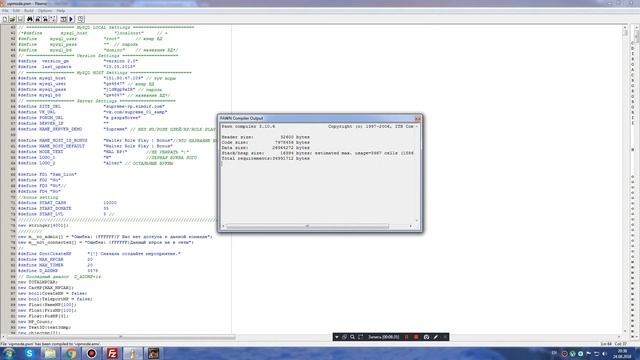The height and width of the screenshot is (360, 640).
Task: Click the Find binoculars toolbar icon
Action: pos(30,19)
